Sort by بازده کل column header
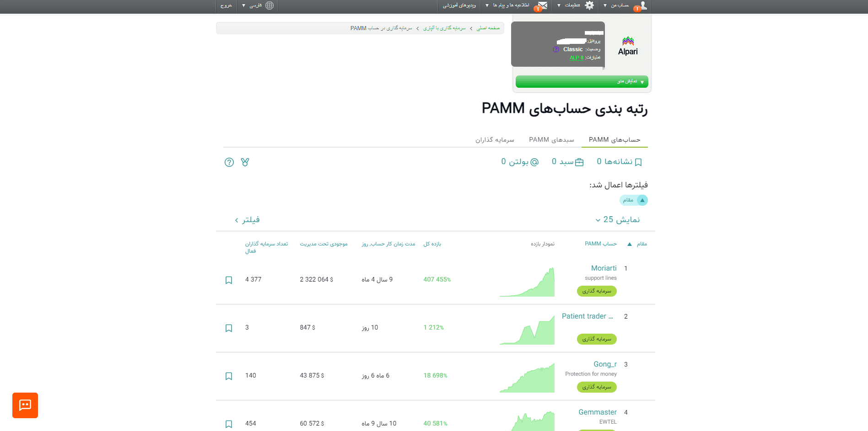 pyautogui.click(x=432, y=244)
